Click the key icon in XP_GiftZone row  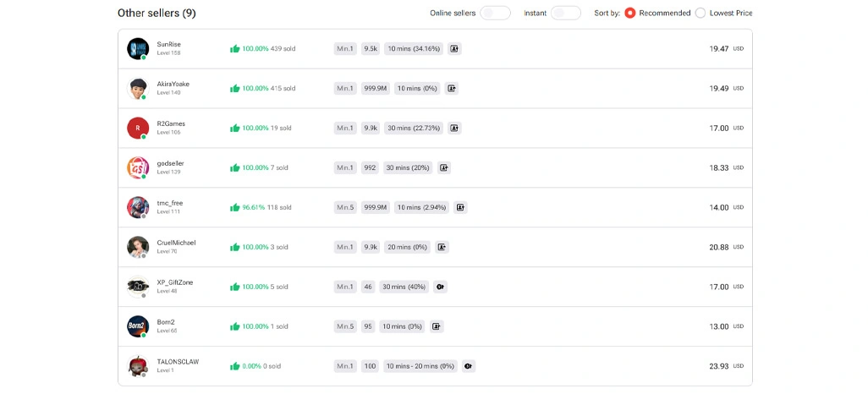click(440, 287)
